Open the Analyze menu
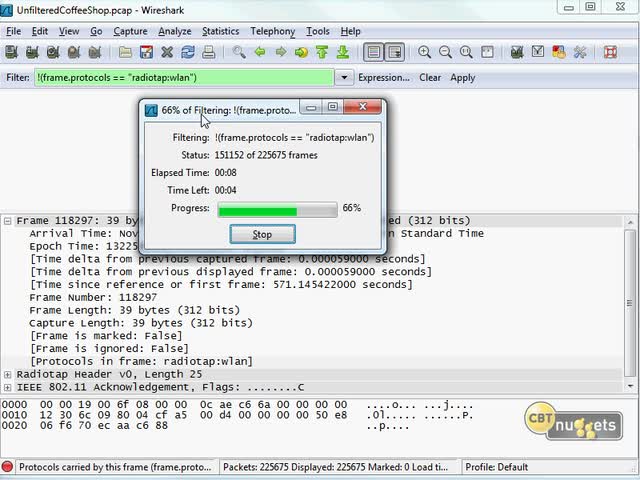The height and width of the screenshot is (480, 640). click(175, 31)
